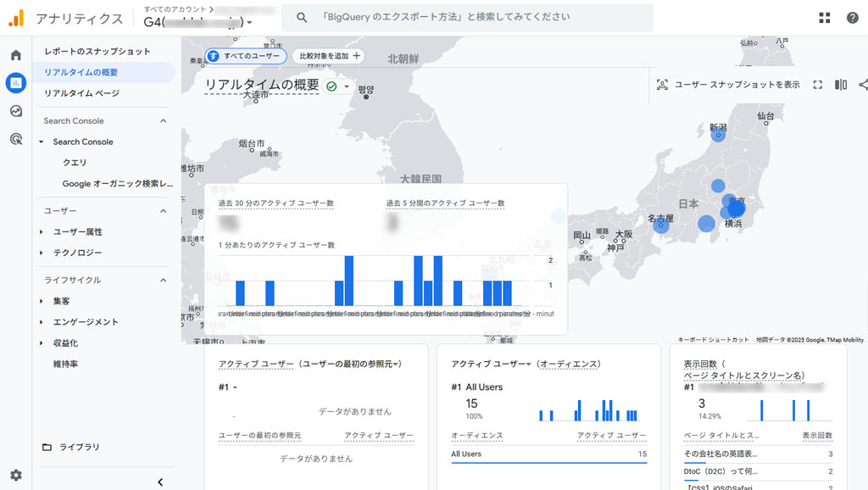Click the Nagoya user bubble on map
The width and height of the screenshot is (868, 490).
click(661, 225)
